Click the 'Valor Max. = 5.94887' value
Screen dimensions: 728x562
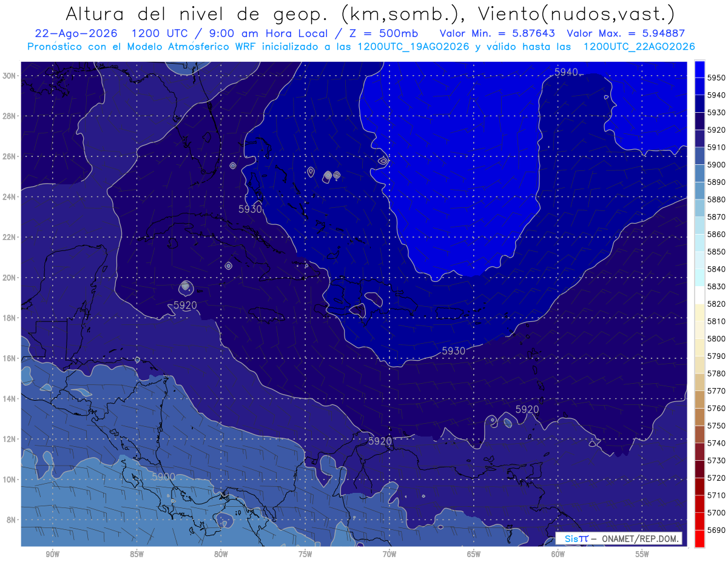[x=626, y=33]
